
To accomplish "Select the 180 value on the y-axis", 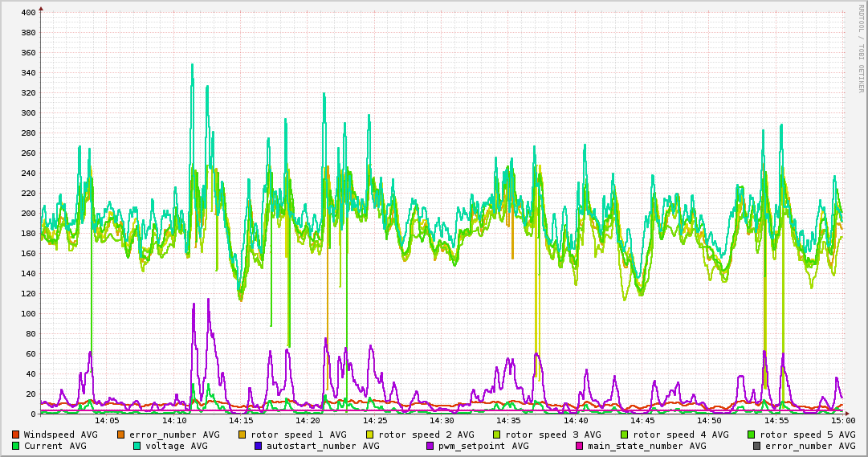I will click(29, 234).
